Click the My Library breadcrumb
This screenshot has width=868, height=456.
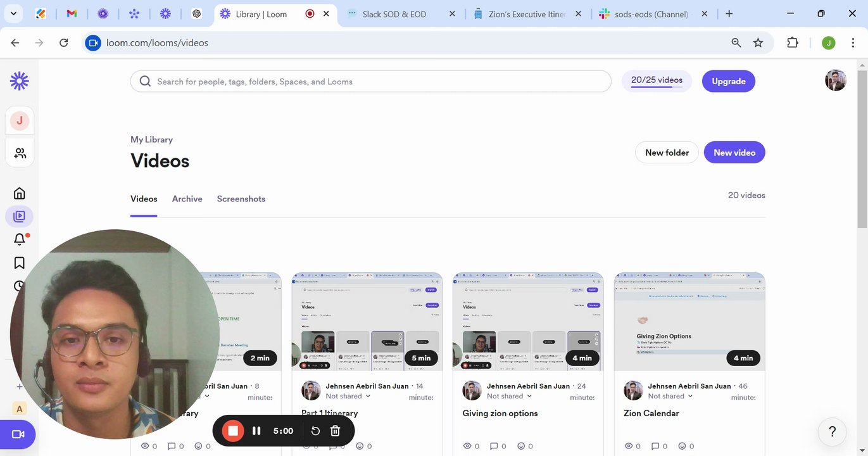click(x=151, y=139)
